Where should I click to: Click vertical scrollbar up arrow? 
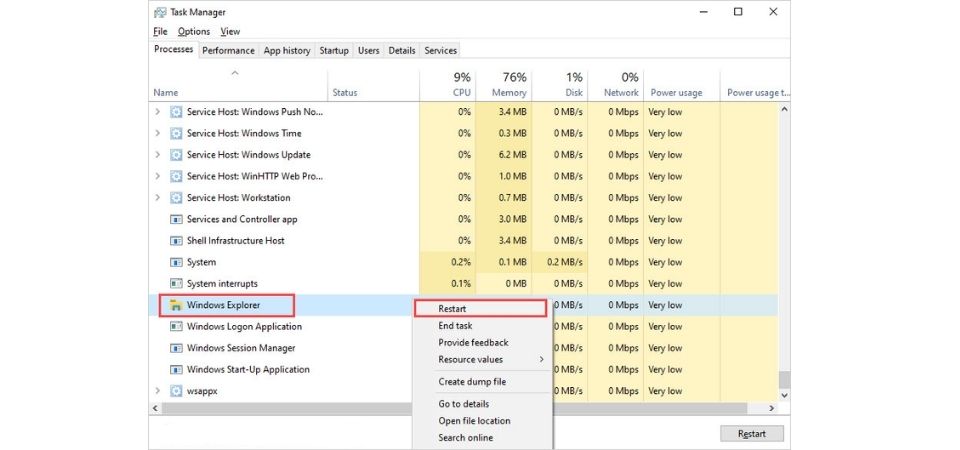[x=784, y=109]
